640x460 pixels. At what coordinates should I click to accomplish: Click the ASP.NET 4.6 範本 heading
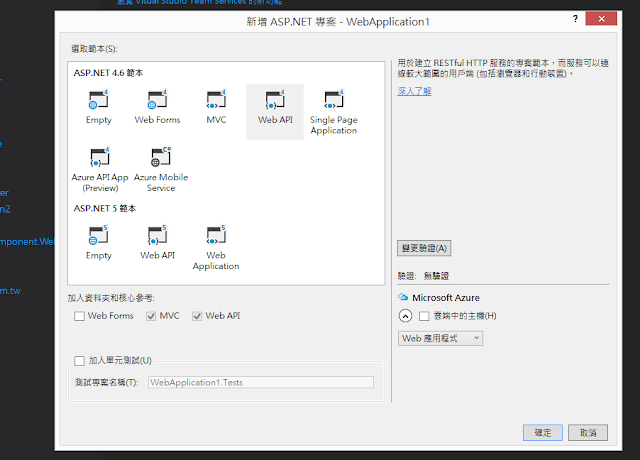[x=108, y=73]
